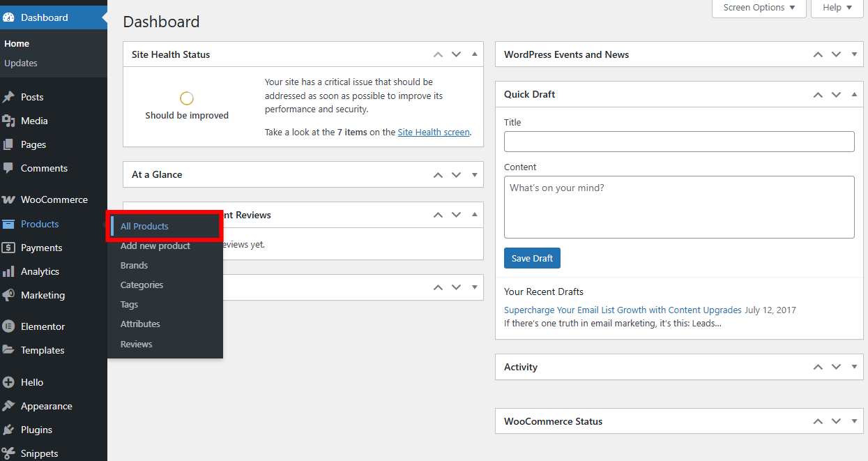This screenshot has height=461, width=868.
Task: Open Categories under Products
Action: (x=142, y=285)
